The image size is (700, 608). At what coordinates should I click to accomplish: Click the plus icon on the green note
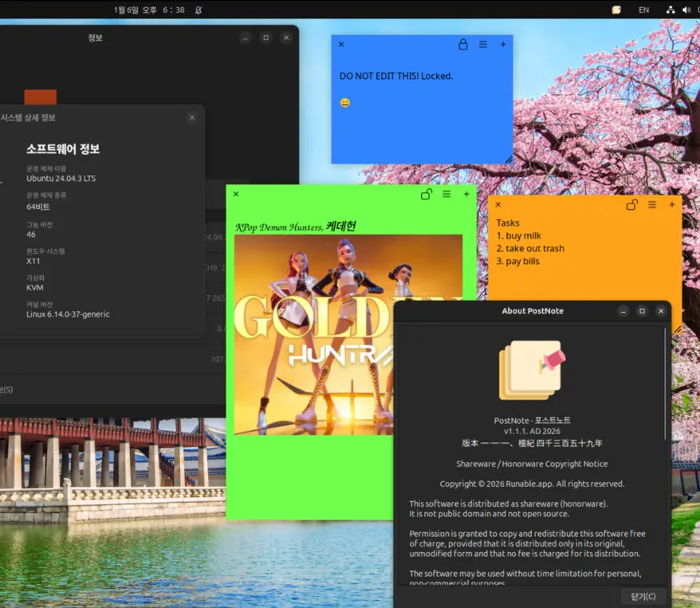point(466,194)
